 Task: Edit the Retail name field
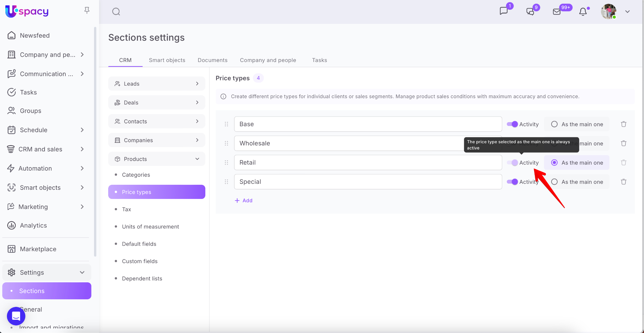point(368,162)
